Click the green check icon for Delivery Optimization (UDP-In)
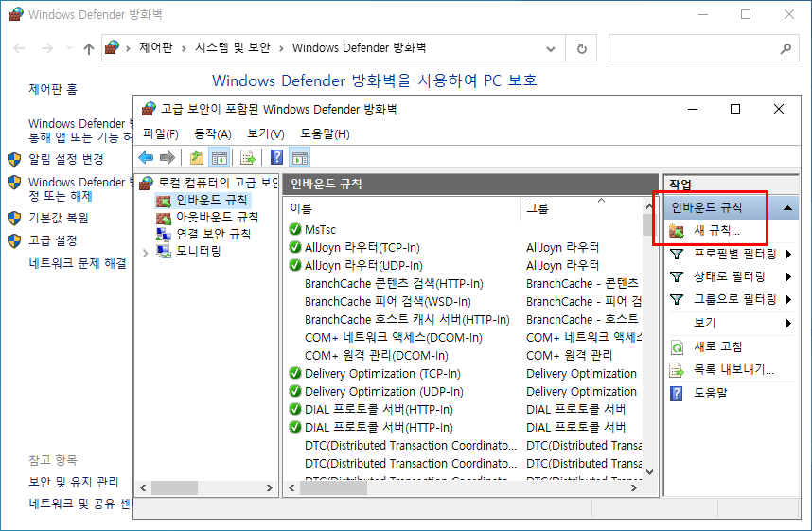Viewport: 812px width, 531px height. 295,391
